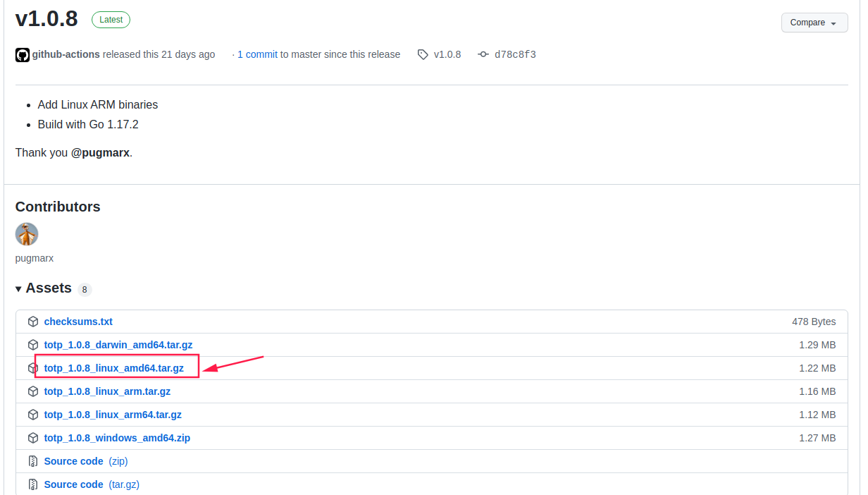868x495 pixels.
Task: Collapse the Assets section triangle
Action: click(x=18, y=289)
